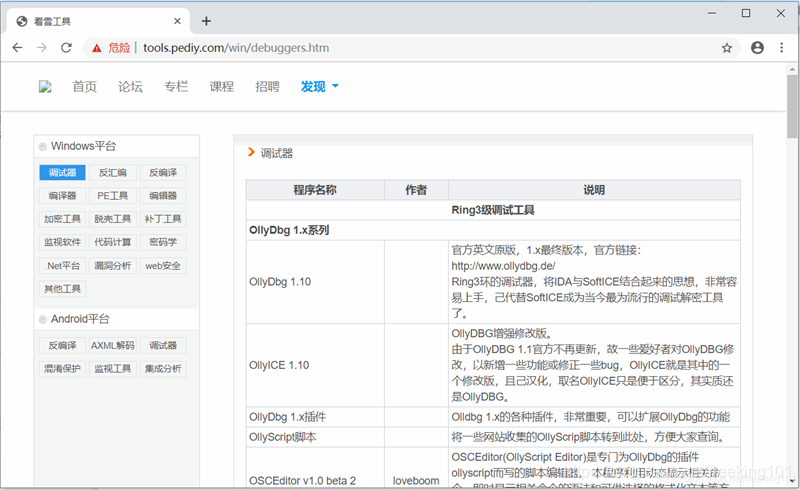This screenshot has height=490, width=800.
Task: Click the 作者 column header
Action: (416, 190)
